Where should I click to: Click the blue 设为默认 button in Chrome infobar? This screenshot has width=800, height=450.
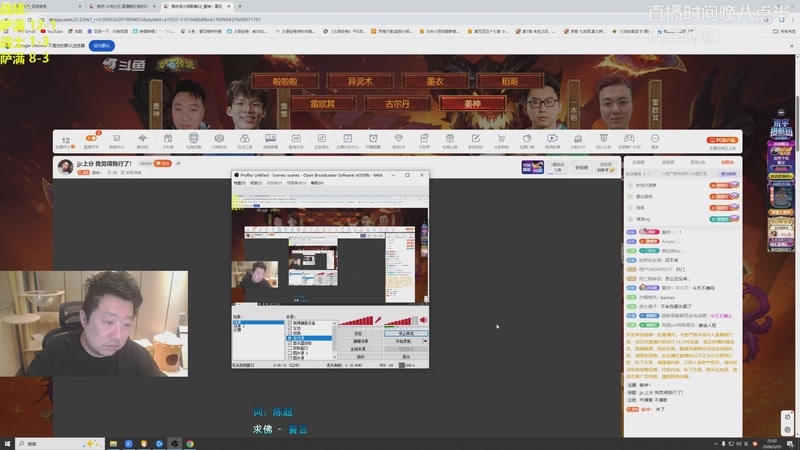point(102,45)
